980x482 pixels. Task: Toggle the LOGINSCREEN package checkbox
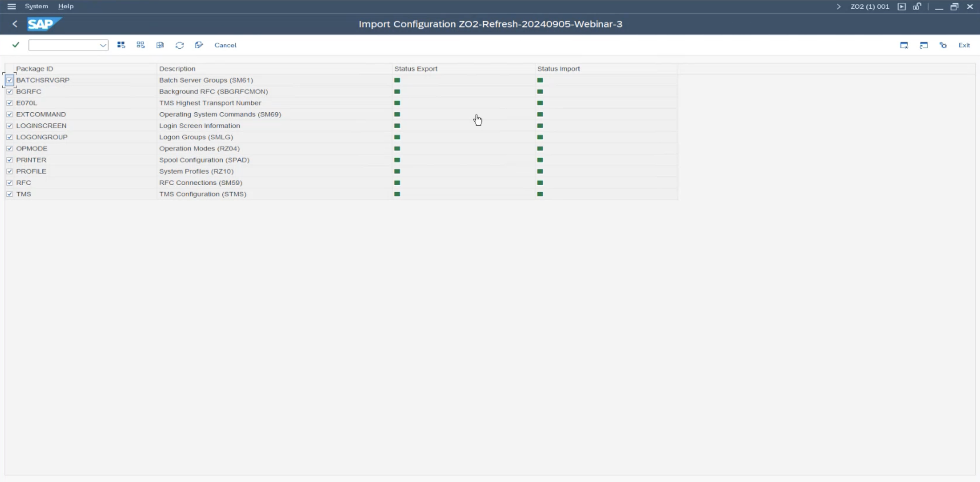9,125
